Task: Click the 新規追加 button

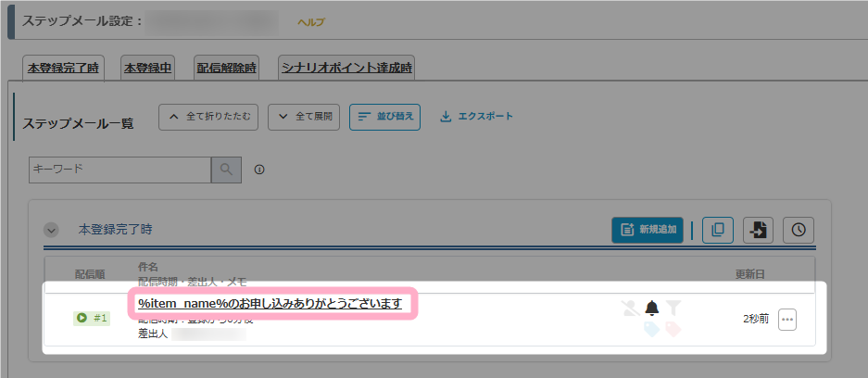Action: tap(647, 230)
